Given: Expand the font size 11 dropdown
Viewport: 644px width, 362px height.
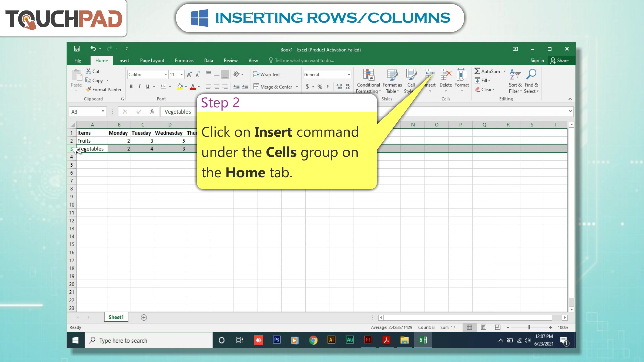Looking at the screenshot, I should click(x=182, y=75).
